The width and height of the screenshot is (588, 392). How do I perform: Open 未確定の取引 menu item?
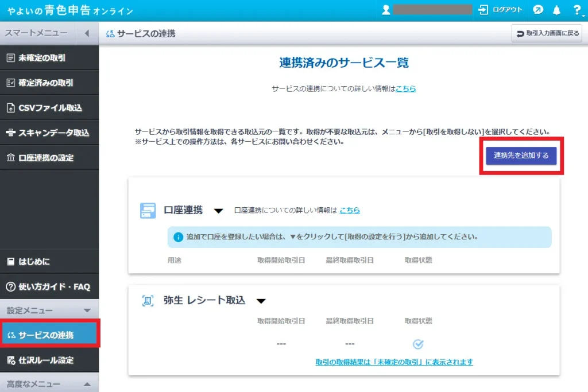[x=49, y=58]
